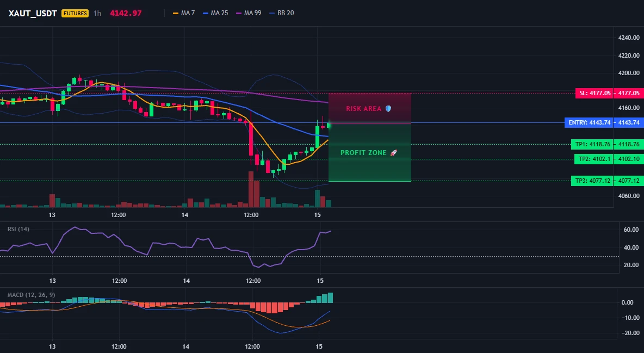Select the SL: 4177.05 stop-loss label
Viewport: 644px width, 353px height.
point(595,94)
